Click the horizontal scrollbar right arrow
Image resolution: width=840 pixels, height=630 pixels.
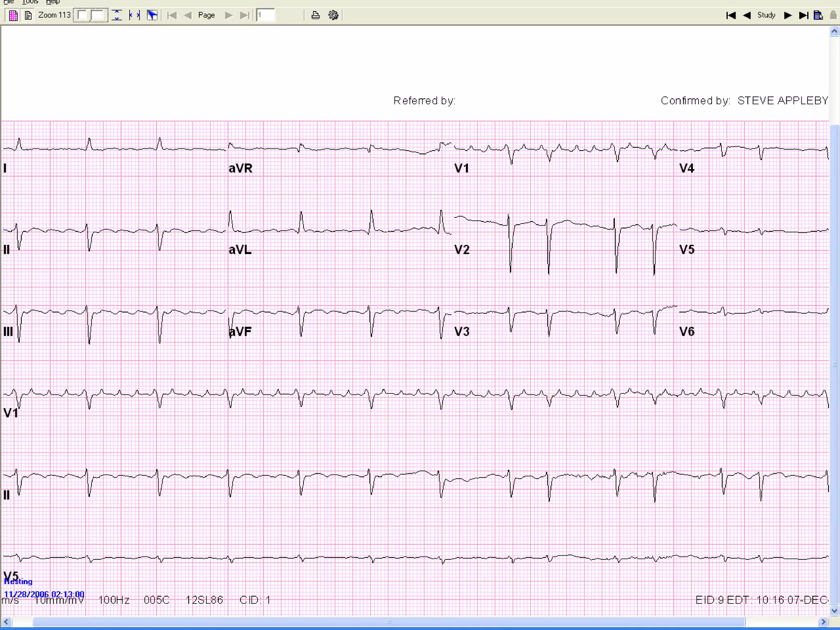click(823, 622)
